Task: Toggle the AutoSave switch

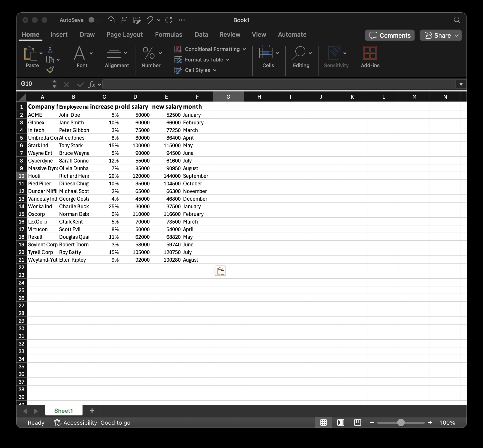Action: point(94,20)
